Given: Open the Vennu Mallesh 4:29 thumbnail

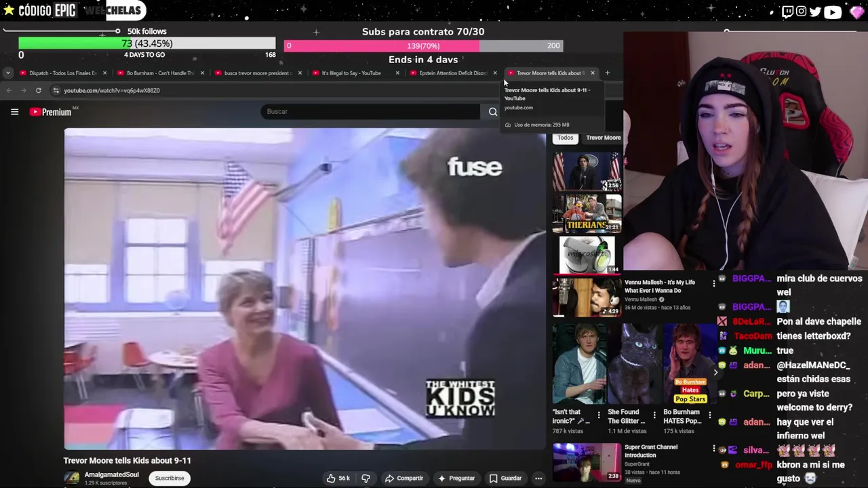Looking at the screenshot, I should (587, 297).
